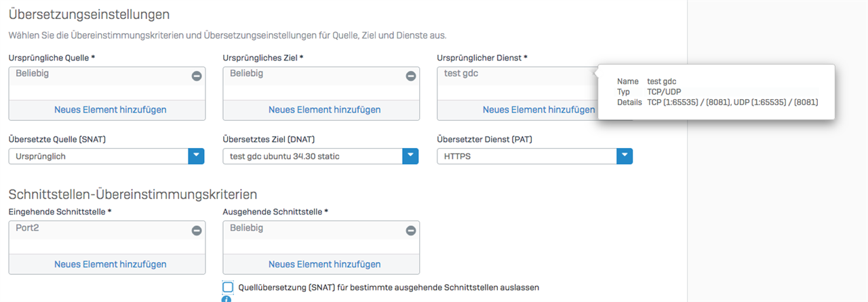Viewport: 868px width, 302px height.
Task: Select the Port2 entry in Eingehende Schnittstelle
Action: (x=28, y=228)
